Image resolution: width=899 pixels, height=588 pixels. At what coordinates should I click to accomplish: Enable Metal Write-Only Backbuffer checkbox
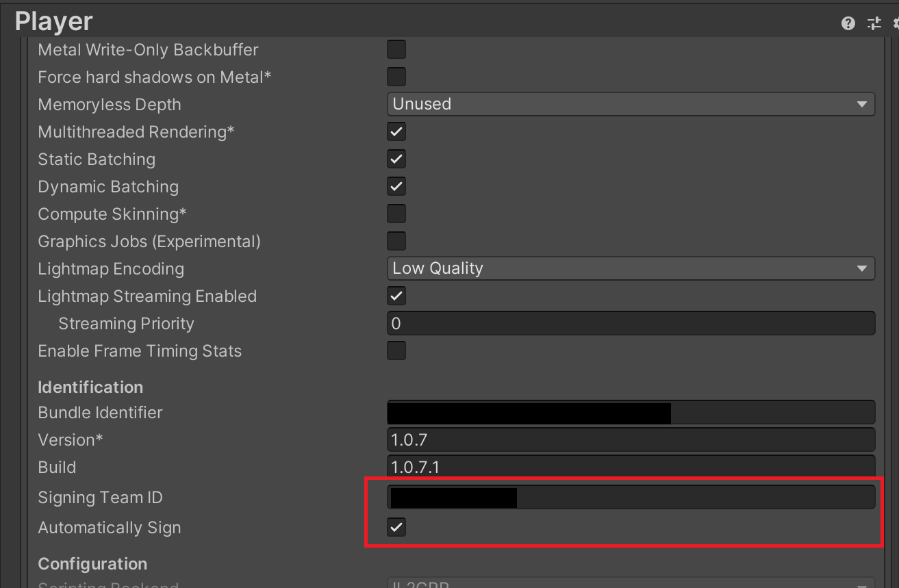[x=396, y=49]
